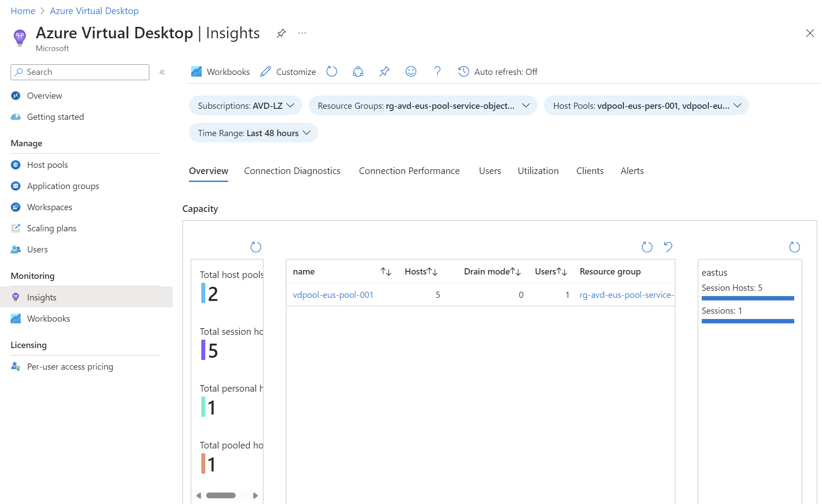Open vdpool-eus-pool-001 host pool link
Screen dimensions: 822x504
pos(333,295)
